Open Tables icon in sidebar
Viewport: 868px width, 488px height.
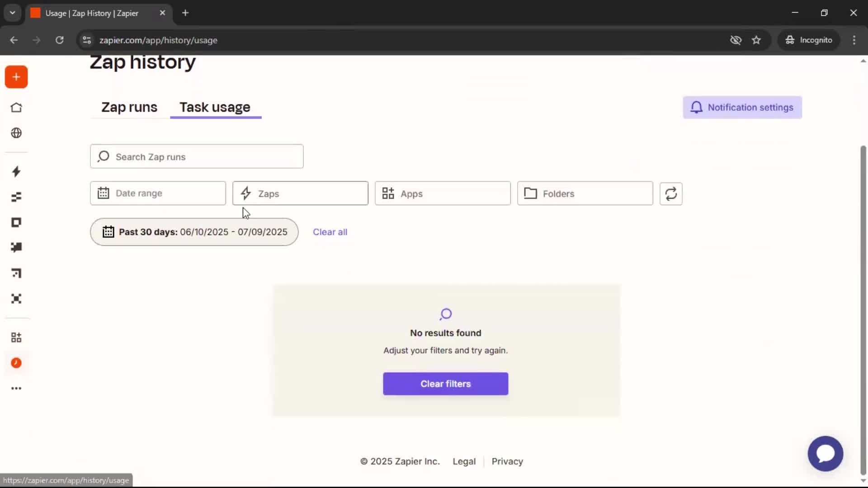point(16,197)
